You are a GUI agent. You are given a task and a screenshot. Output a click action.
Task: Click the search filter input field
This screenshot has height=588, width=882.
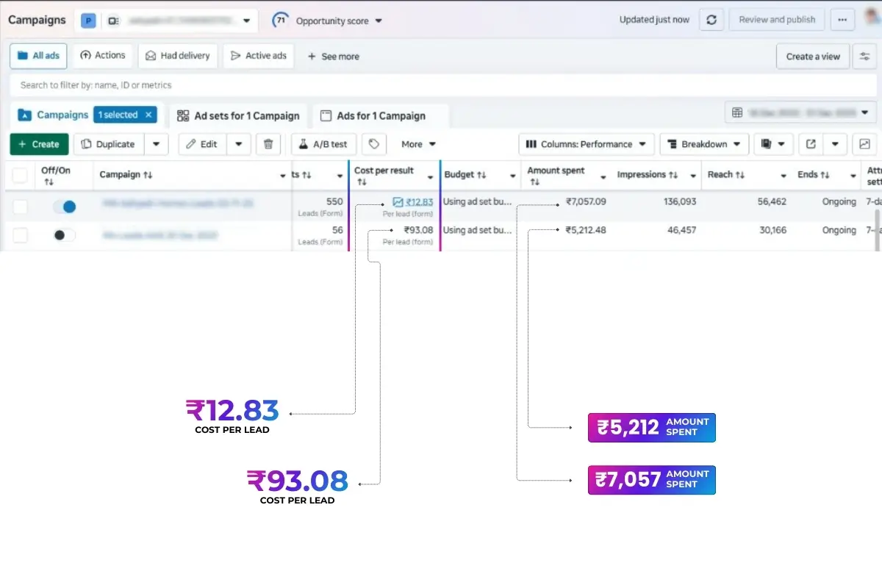click(441, 85)
